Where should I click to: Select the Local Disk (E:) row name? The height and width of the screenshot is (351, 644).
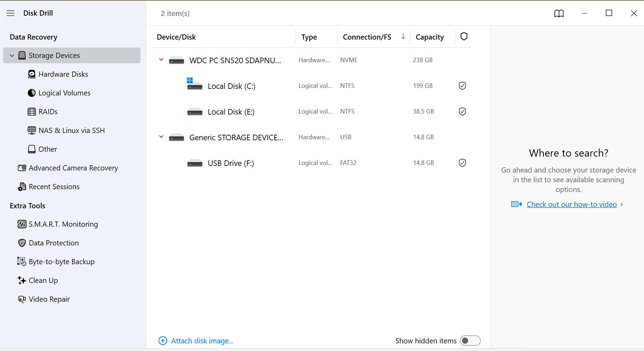coord(231,112)
